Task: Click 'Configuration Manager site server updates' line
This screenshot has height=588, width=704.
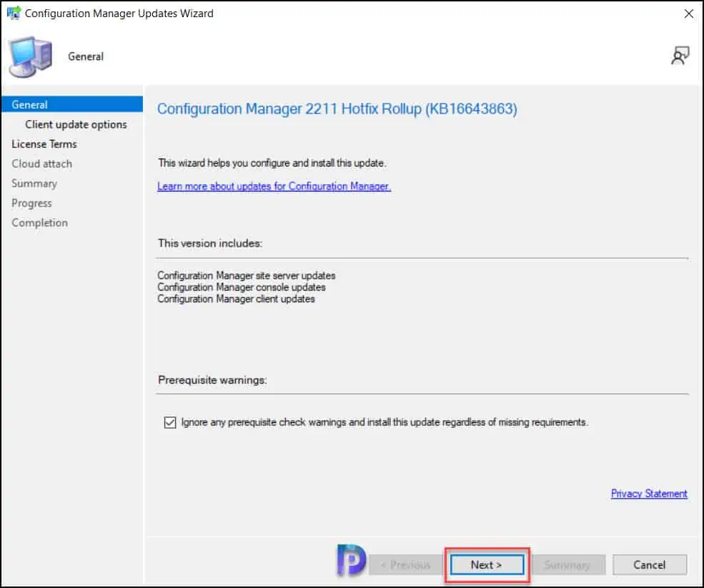Action: (246, 276)
